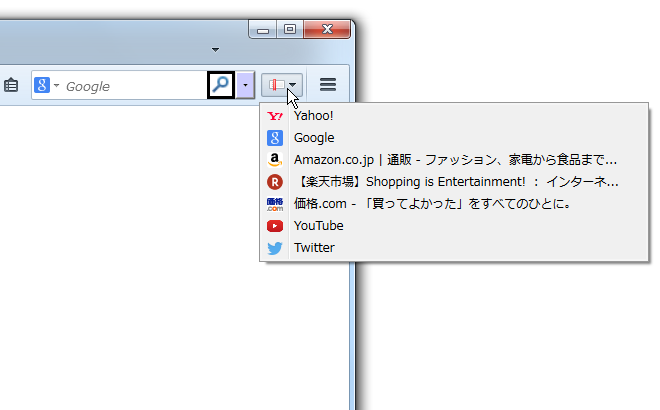Click the 価格.com favicon
This screenshot has width=660, height=410.
[x=275, y=204]
